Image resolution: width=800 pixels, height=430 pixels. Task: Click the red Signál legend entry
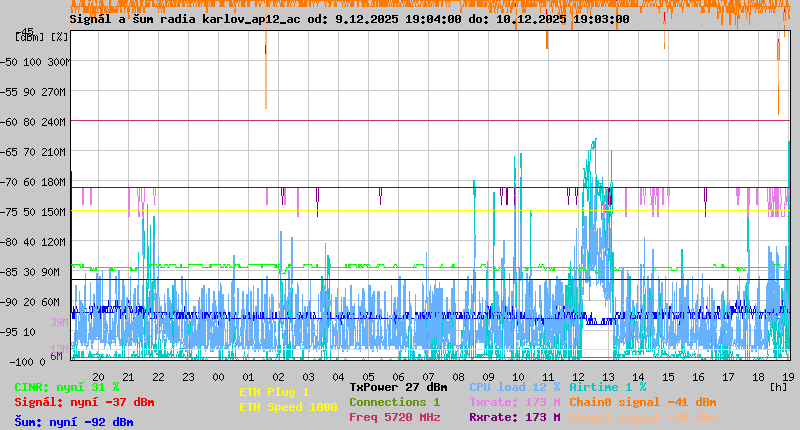click(84, 402)
